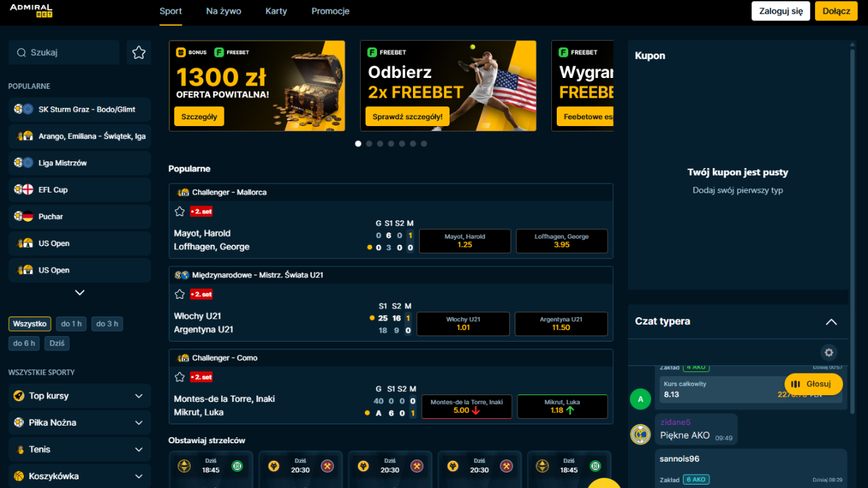Open the favorites star next to search

tap(139, 52)
